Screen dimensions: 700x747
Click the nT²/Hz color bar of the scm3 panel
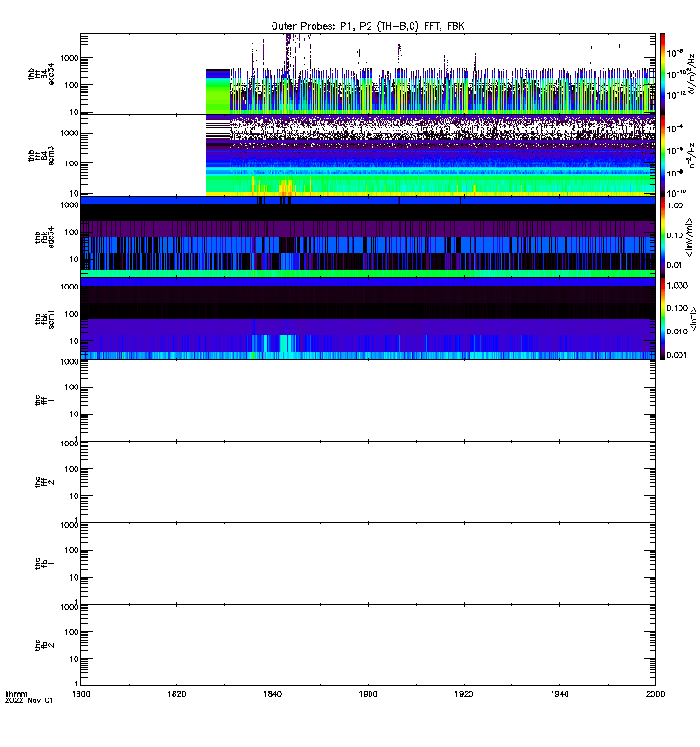coord(663,155)
